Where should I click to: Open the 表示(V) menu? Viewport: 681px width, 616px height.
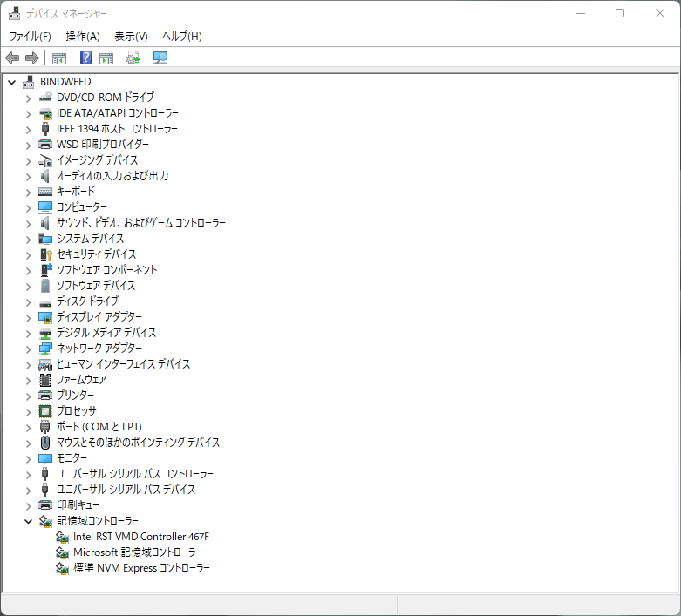(131, 37)
